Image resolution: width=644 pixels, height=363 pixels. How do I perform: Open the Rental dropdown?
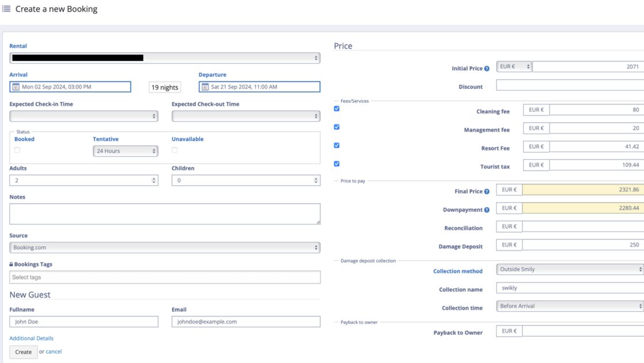[164, 58]
